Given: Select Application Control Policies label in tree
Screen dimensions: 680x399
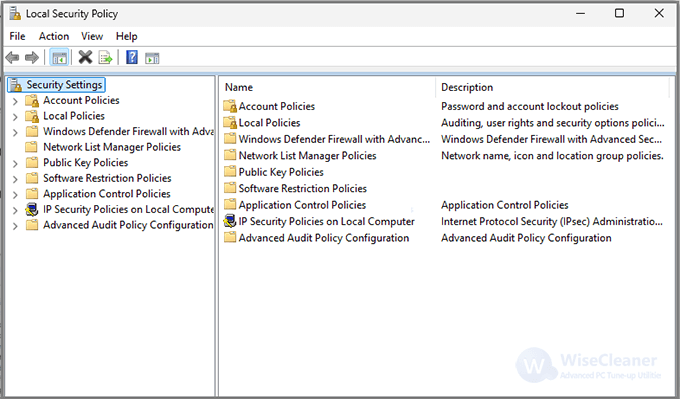Looking at the screenshot, I should coord(107,194).
